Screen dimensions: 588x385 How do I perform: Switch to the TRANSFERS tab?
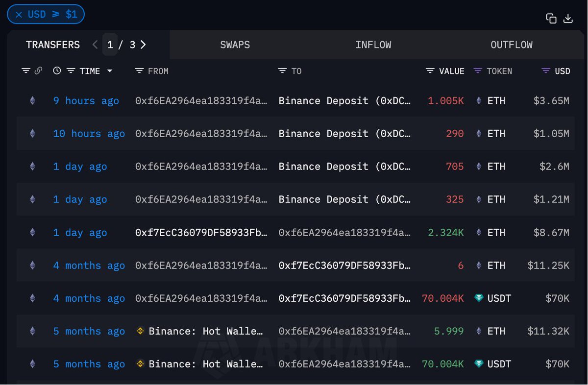tap(53, 45)
